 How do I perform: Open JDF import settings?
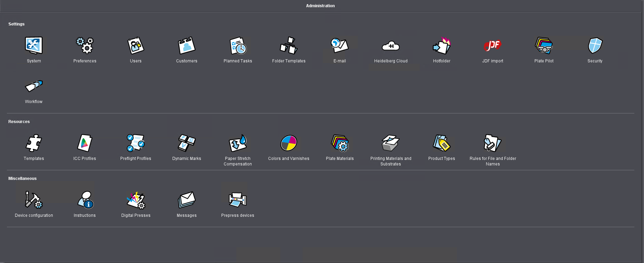[x=493, y=46]
